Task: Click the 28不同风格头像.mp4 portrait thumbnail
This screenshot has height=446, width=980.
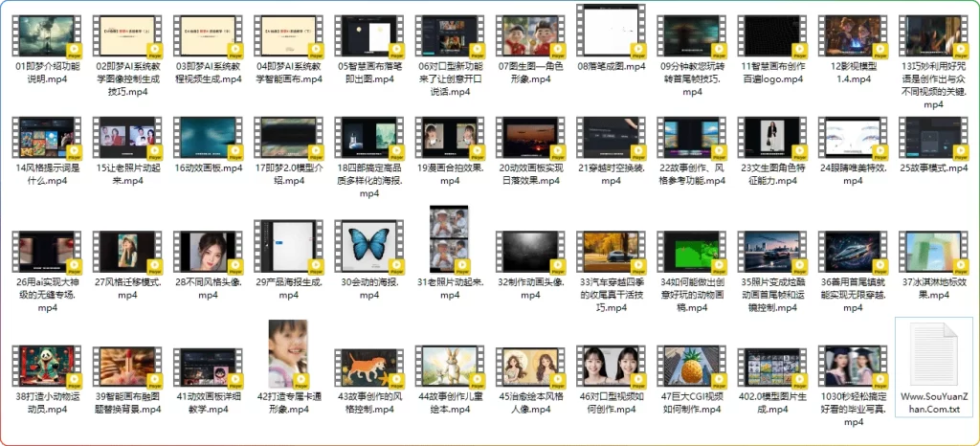Action: point(208,251)
